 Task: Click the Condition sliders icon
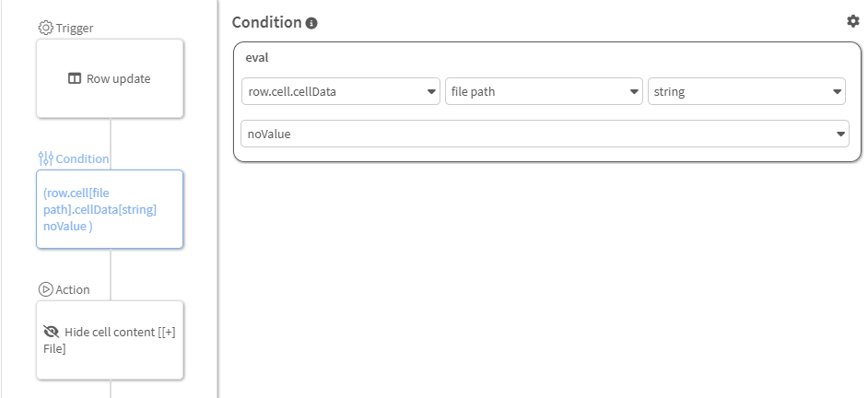tap(45, 158)
